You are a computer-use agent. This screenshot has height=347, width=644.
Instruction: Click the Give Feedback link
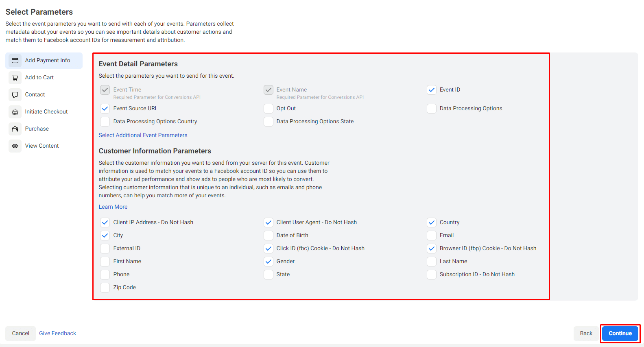point(57,333)
